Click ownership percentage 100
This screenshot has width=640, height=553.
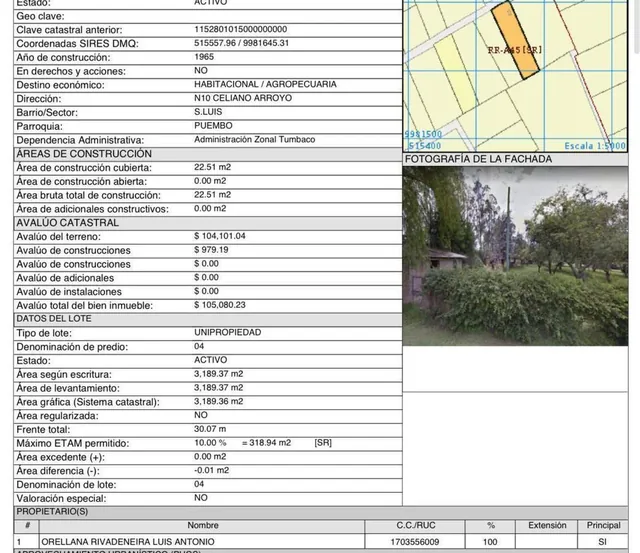click(x=490, y=542)
